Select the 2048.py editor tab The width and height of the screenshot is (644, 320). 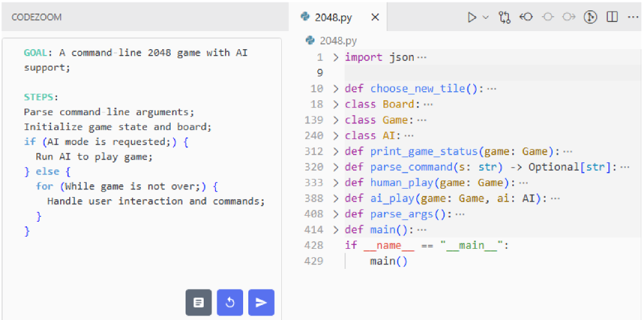[x=332, y=17]
